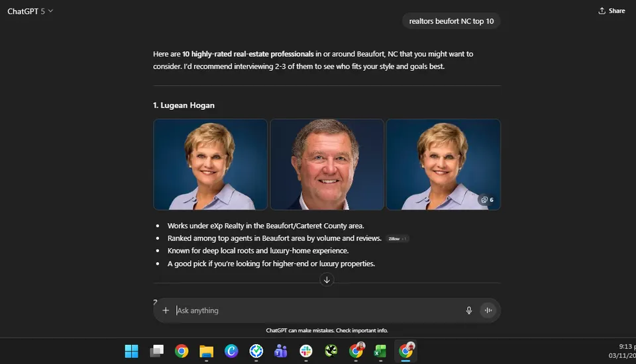Open Slack from the taskbar
This screenshot has height=364, width=636.
(306, 351)
